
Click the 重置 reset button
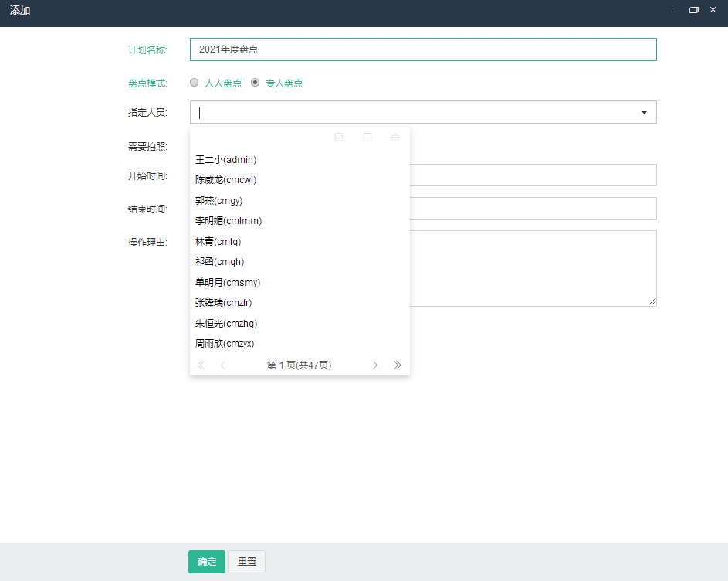(247, 562)
